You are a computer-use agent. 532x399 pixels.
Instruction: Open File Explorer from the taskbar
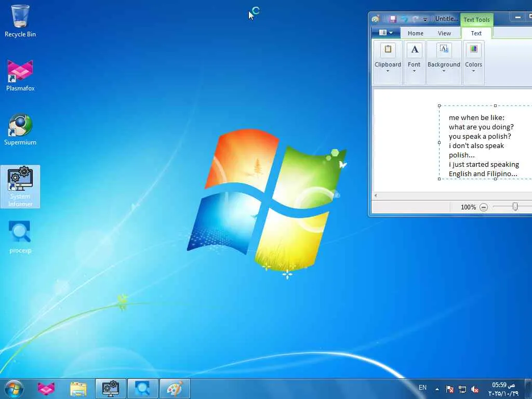pyautogui.click(x=78, y=389)
